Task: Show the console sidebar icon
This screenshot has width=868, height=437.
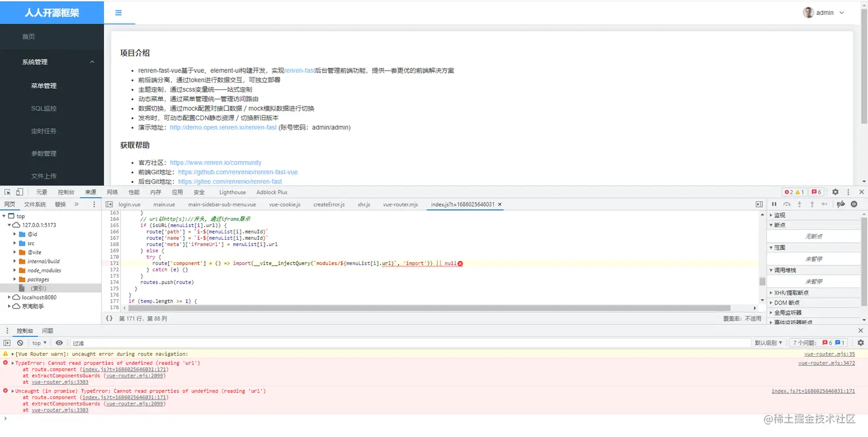Action: coord(7,343)
